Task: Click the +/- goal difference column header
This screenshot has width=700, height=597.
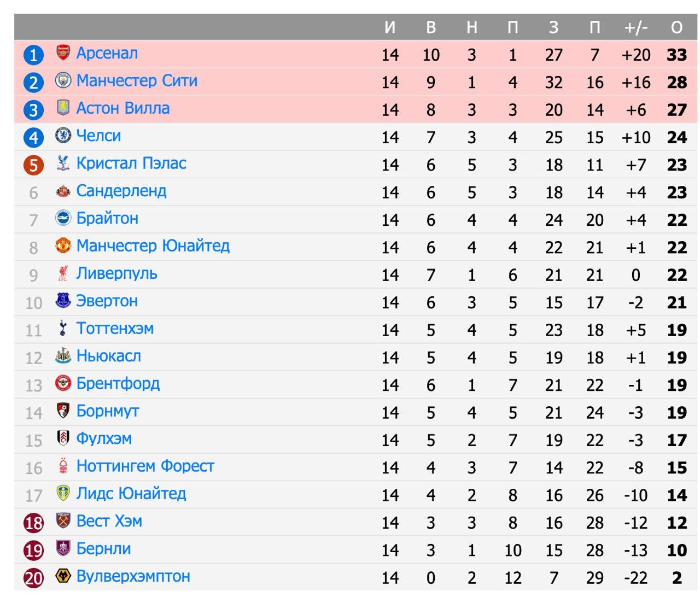Action: (635, 27)
